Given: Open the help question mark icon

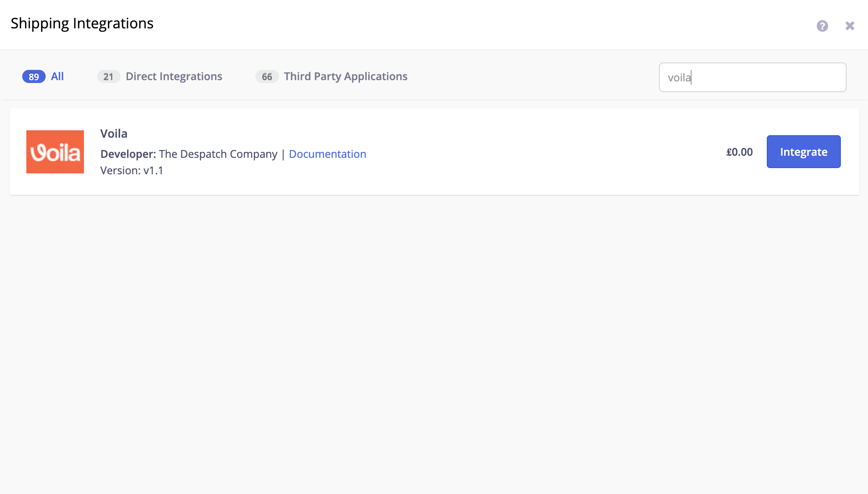Looking at the screenshot, I should coord(822,26).
